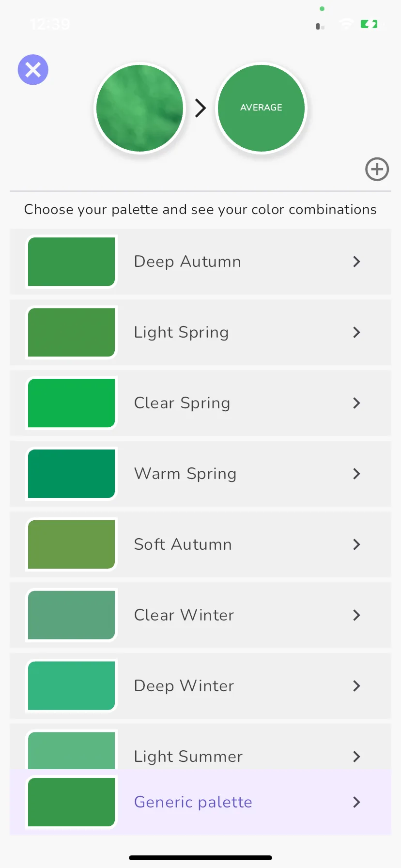Expand the Deep Autumn chevron
This screenshot has width=401, height=868.
point(357,262)
